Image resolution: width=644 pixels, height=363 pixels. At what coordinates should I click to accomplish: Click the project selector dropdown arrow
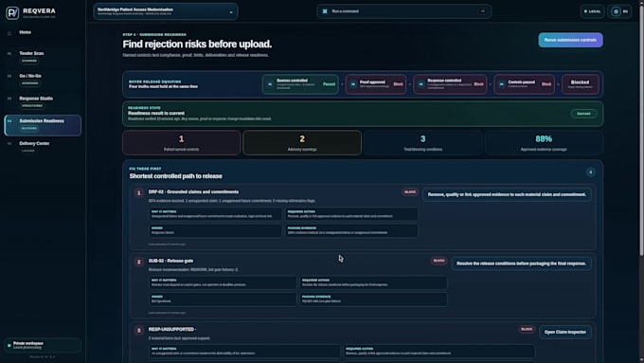tap(231, 12)
